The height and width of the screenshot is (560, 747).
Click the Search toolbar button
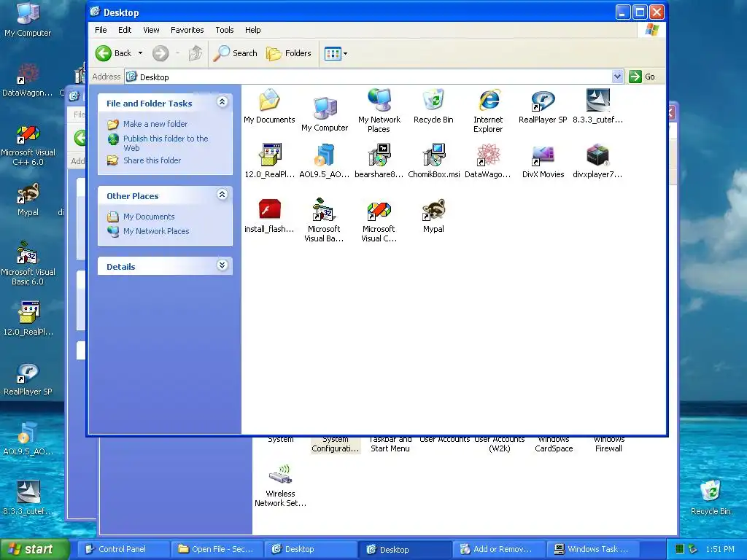click(235, 53)
